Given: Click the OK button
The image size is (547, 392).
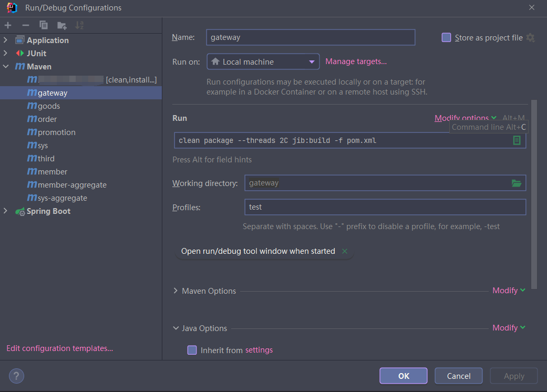Looking at the screenshot, I should click(x=403, y=376).
